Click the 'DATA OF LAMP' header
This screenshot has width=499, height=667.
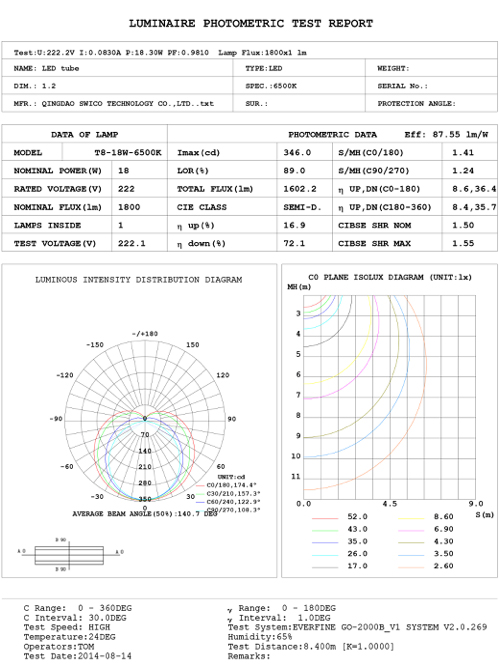point(85,134)
